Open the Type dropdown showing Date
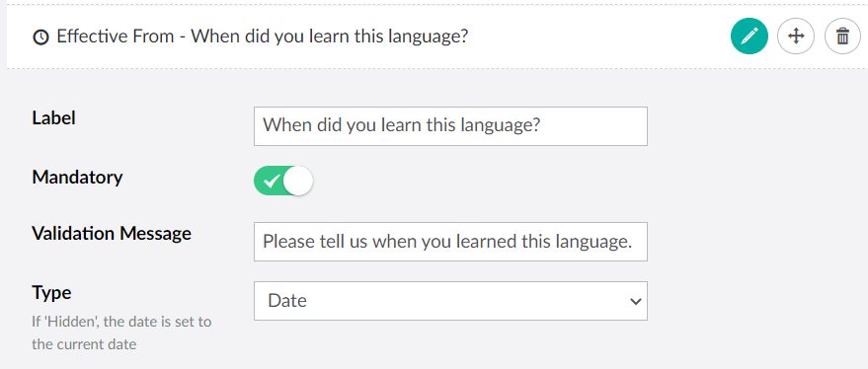This screenshot has width=868, height=369. point(450,300)
